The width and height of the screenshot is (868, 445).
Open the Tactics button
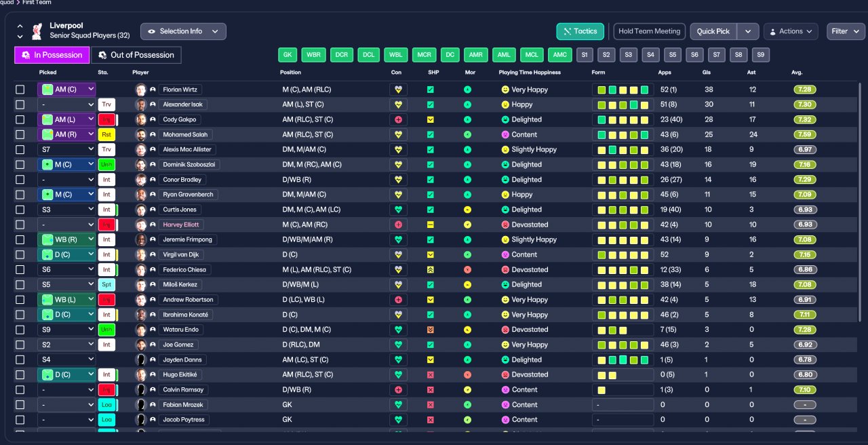(580, 31)
